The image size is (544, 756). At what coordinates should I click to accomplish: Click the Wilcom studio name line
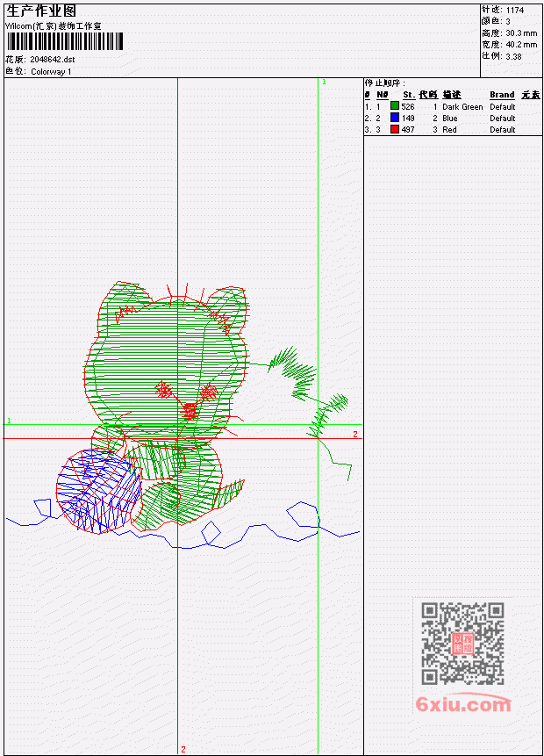(53, 26)
